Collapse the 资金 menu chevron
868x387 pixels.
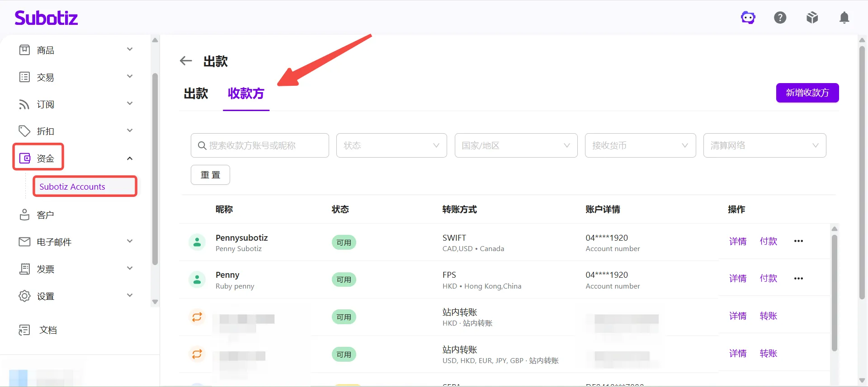[130, 159]
